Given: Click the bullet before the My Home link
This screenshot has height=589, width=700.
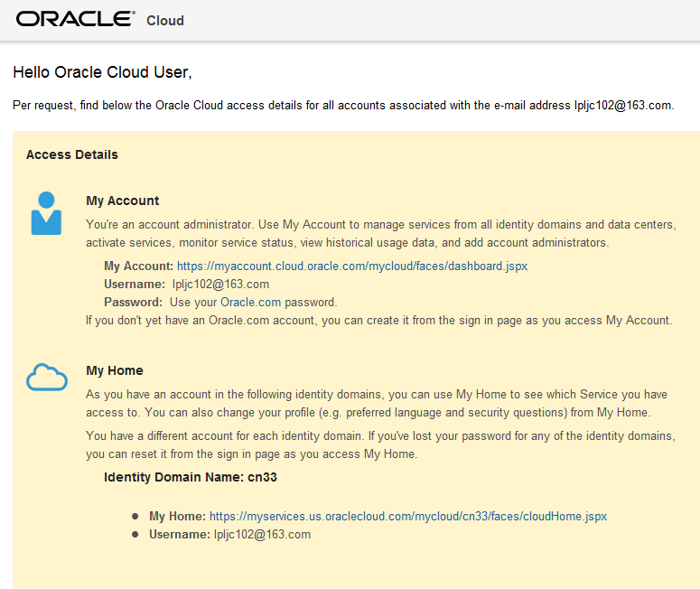Looking at the screenshot, I should pos(135,517).
